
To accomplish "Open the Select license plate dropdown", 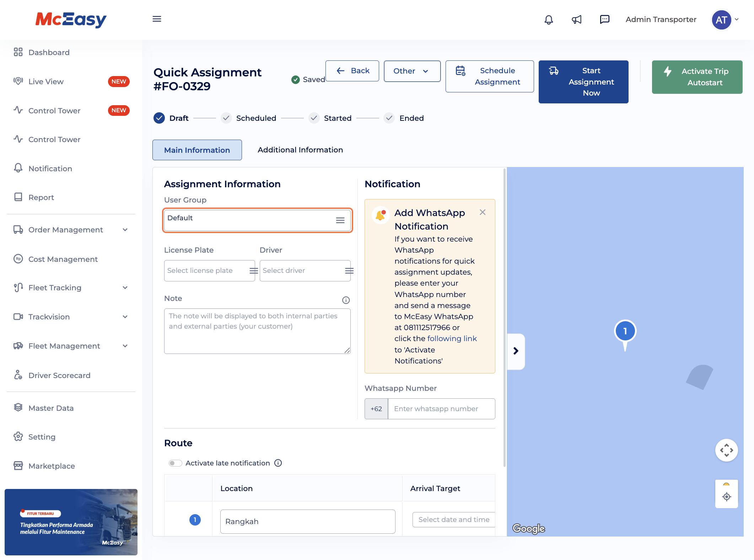I will tap(209, 271).
